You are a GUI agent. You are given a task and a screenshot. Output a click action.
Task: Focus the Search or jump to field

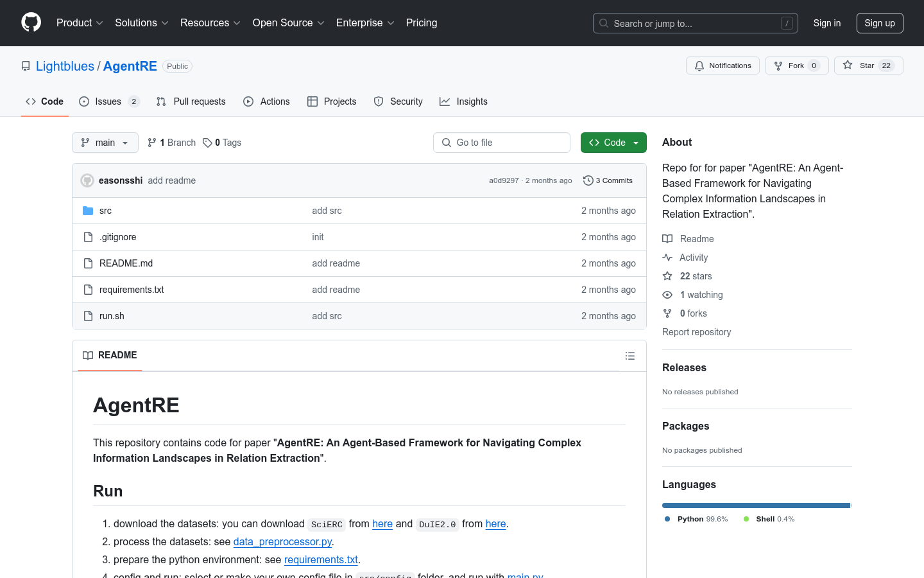click(x=696, y=23)
